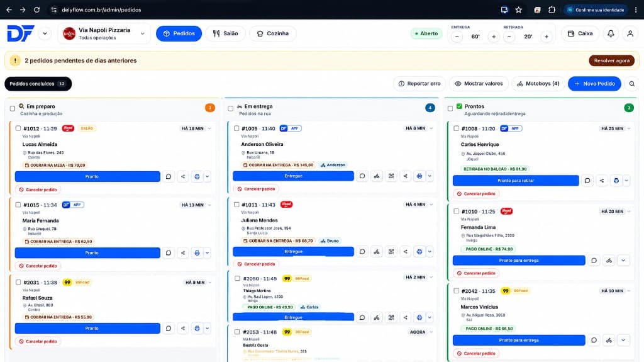Increase Entrega time with plus button
This screenshot has width=644, height=362.
[x=494, y=37]
